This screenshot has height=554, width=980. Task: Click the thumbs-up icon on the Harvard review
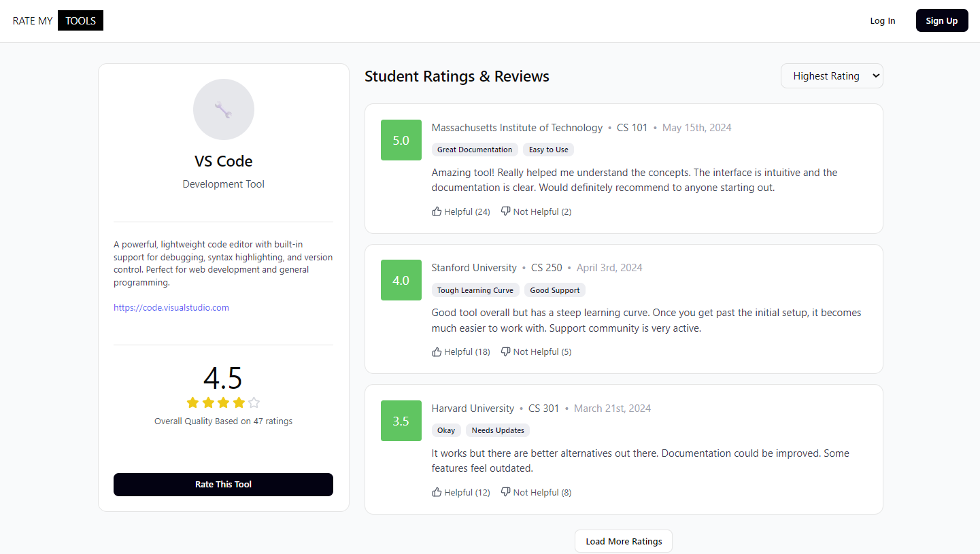pyautogui.click(x=437, y=491)
